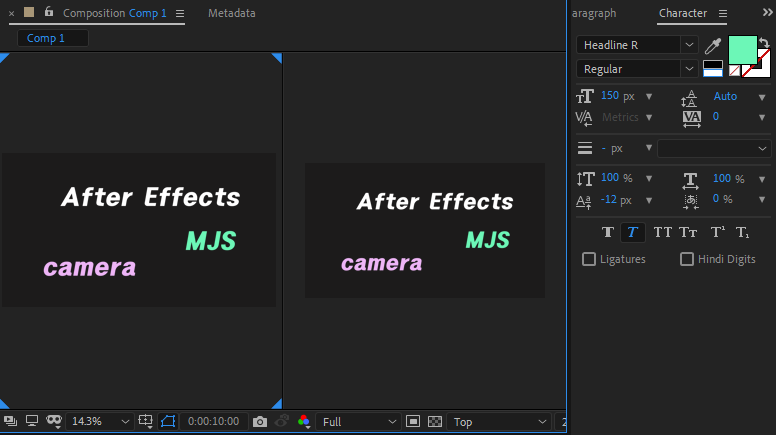The image size is (776, 435).
Task: Open the Character panel options menu
Action: pos(723,14)
